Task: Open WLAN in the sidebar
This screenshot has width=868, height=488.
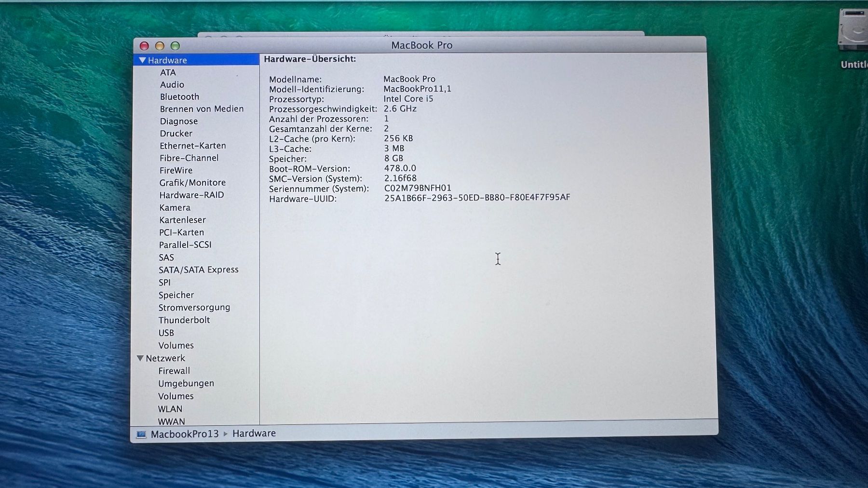Action: tap(170, 409)
